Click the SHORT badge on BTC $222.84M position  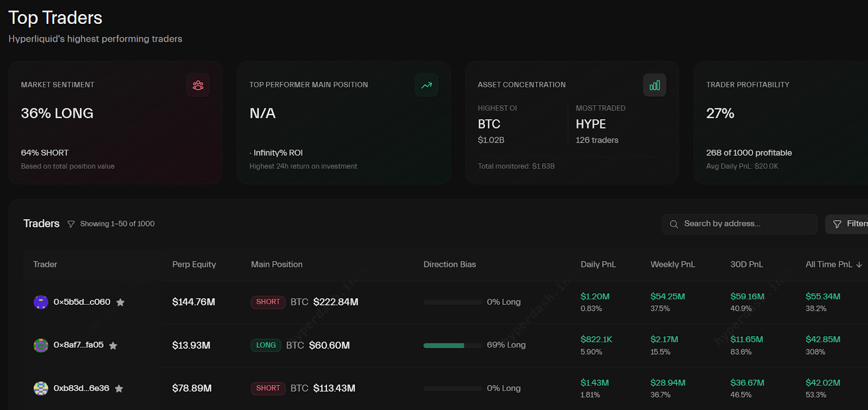pyautogui.click(x=268, y=302)
